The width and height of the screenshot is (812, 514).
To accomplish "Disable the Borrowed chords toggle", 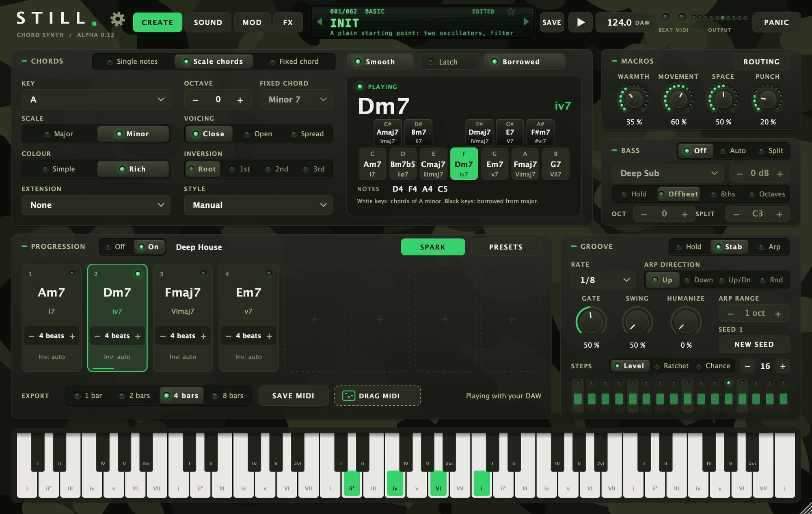I will coord(524,62).
